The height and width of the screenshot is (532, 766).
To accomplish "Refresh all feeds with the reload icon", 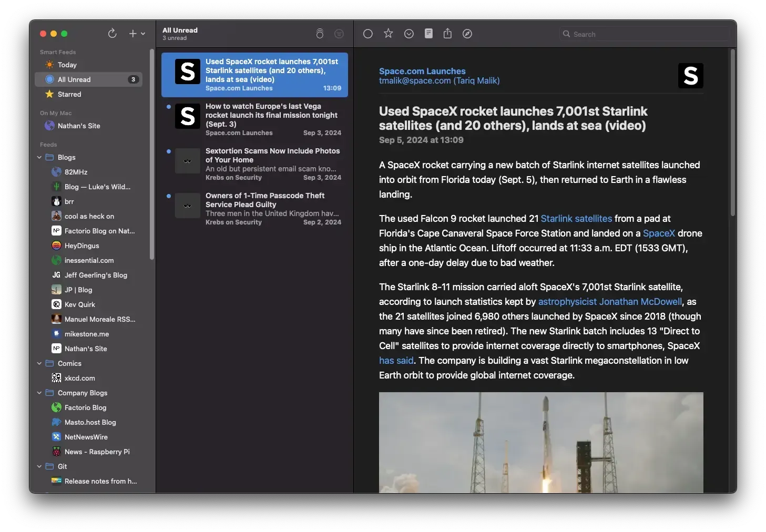I will point(112,34).
